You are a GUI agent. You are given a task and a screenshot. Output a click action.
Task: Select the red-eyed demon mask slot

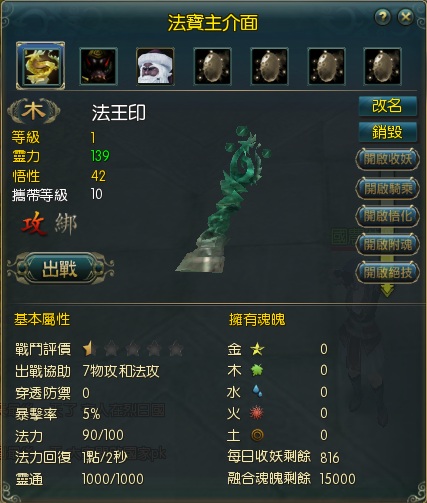98,66
